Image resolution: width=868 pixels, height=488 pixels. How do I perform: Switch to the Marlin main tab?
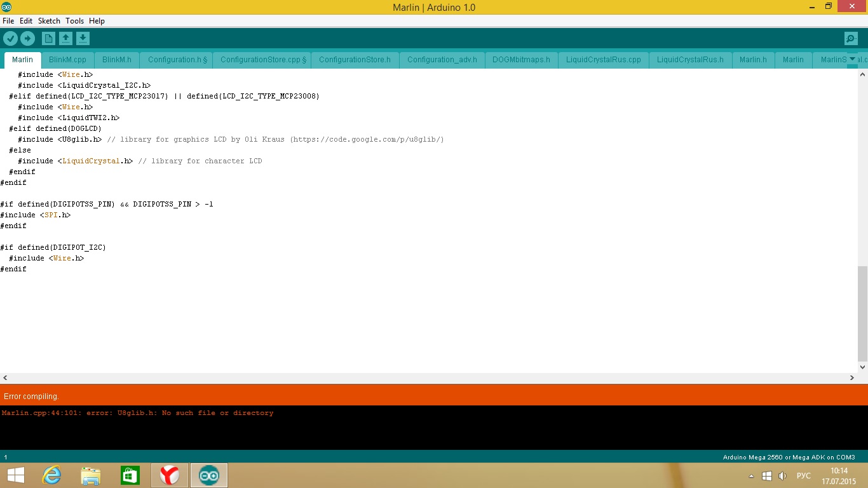pyautogui.click(x=22, y=60)
